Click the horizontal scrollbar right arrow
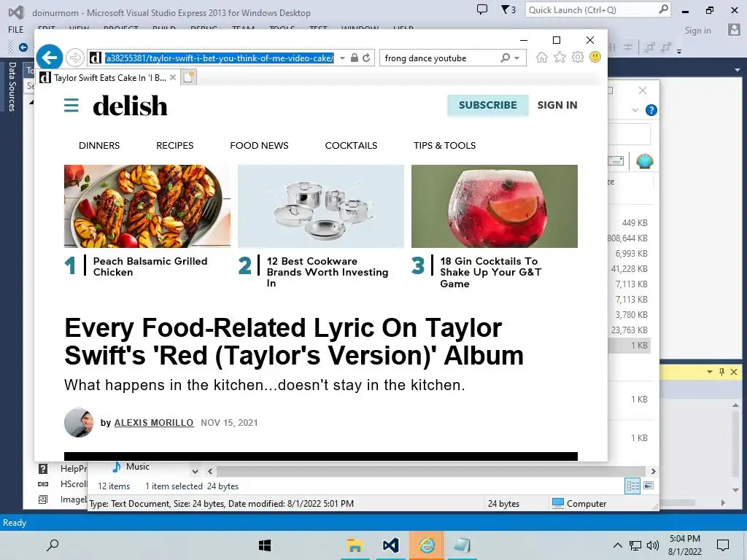747x560 pixels. point(653,472)
